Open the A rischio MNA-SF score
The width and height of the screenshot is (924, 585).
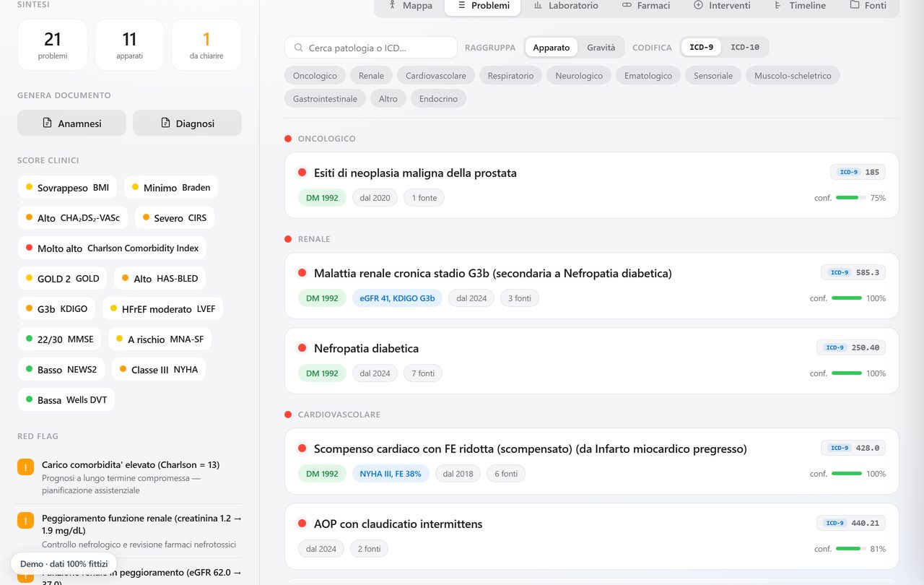(160, 339)
